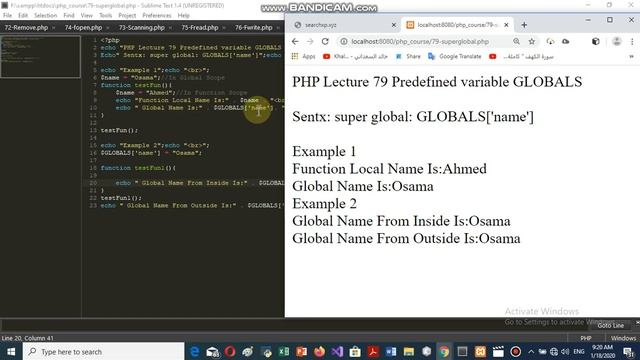Open the Preferences menu
The width and height of the screenshot is (640, 360).
coord(157,16)
